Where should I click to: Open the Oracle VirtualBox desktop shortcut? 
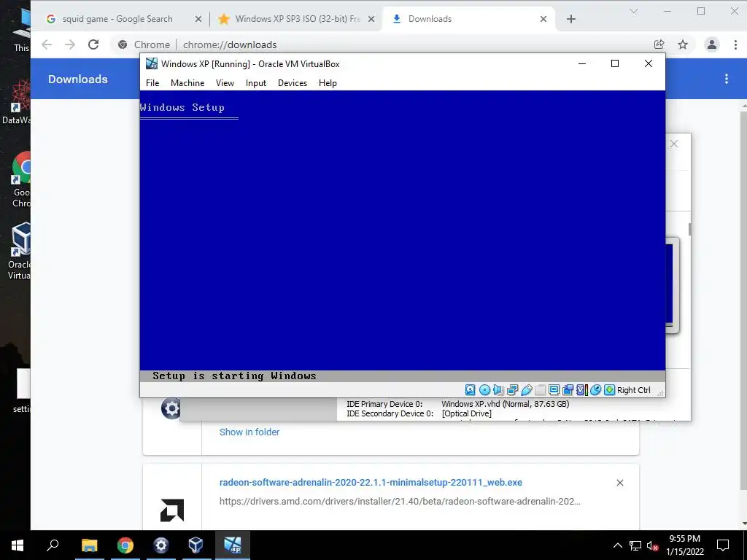click(20, 251)
